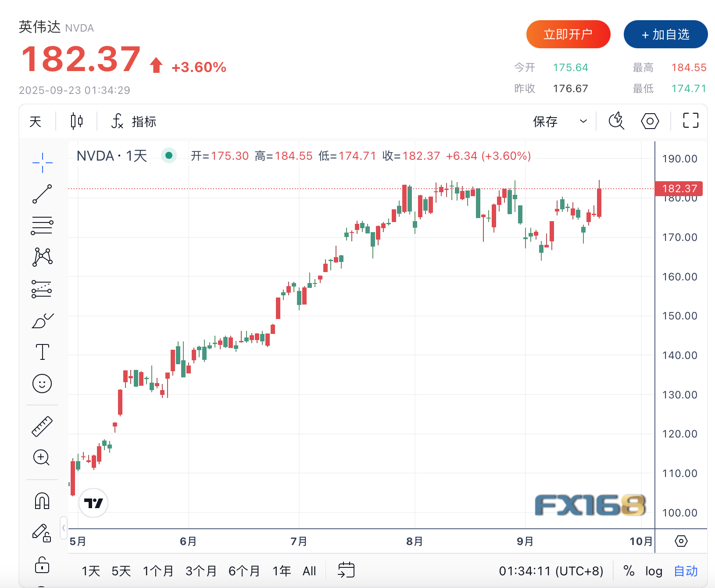Viewport: 715px width, 588px height.
Task: Expand the save layout dropdown arrow
Action: point(583,121)
